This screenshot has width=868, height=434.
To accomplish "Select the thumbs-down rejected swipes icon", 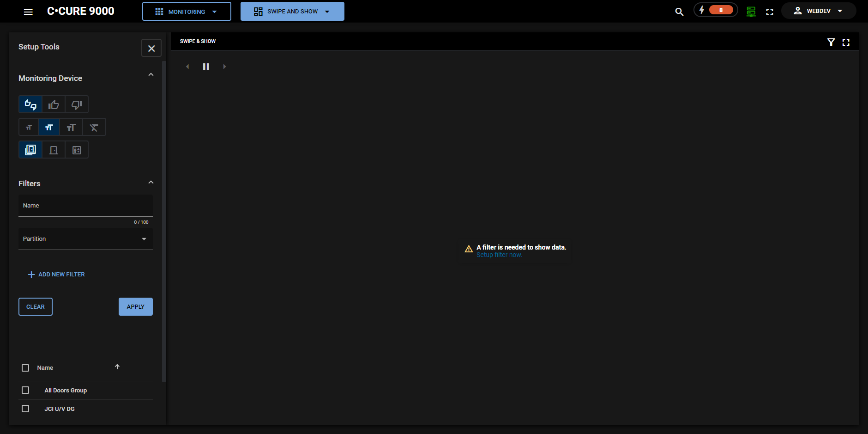I will pos(76,104).
